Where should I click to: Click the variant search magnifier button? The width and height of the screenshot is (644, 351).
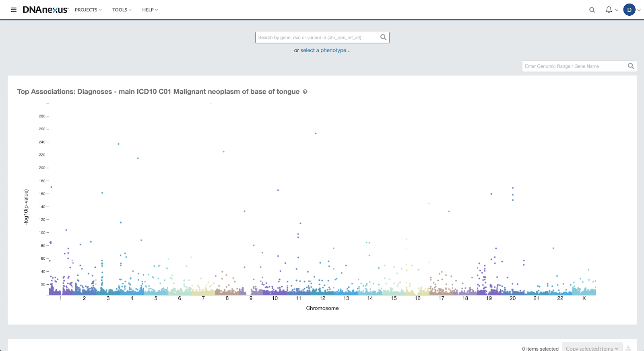pyautogui.click(x=384, y=37)
